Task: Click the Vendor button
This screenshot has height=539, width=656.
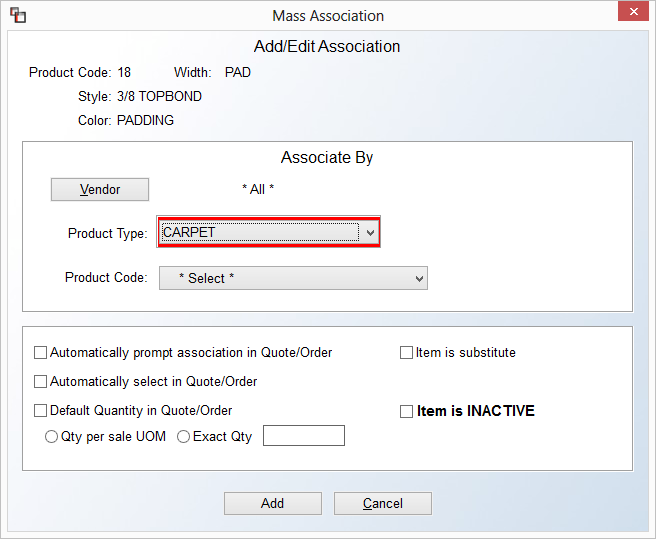Action: tap(100, 190)
